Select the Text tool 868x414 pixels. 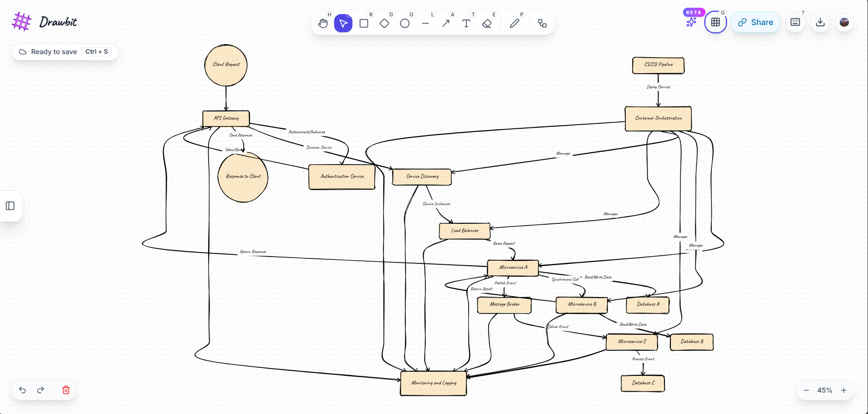466,23
